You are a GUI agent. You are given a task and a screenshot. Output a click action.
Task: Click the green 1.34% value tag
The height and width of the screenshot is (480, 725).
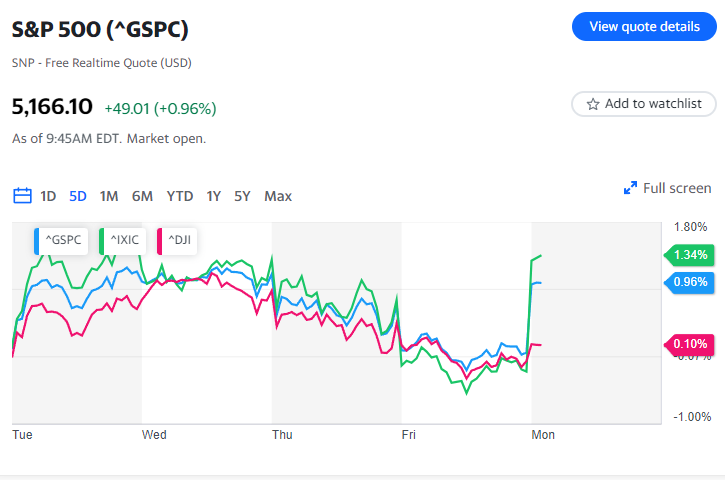click(x=689, y=255)
